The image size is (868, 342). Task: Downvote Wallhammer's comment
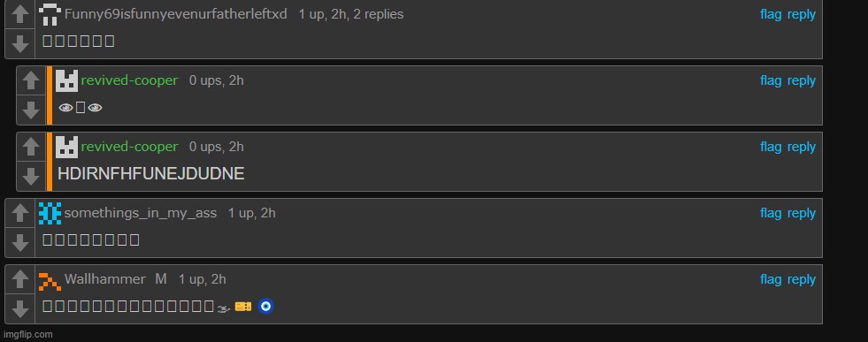click(20, 308)
